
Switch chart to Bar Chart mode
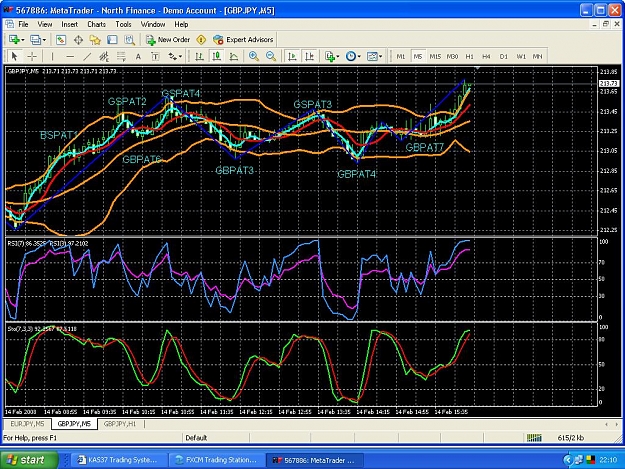(x=199, y=57)
